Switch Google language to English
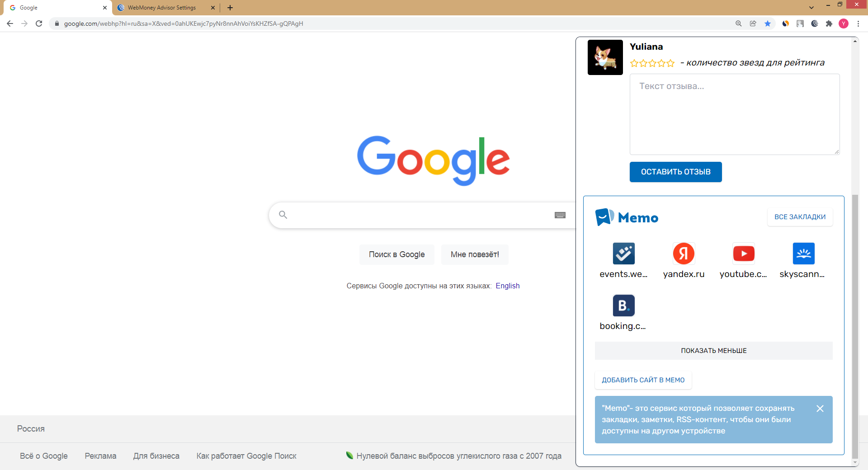This screenshot has width=868, height=470. (508, 286)
